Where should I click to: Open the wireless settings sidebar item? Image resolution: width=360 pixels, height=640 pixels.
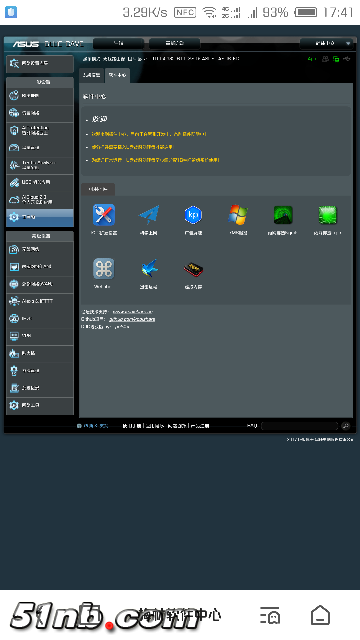click(x=40, y=249)
